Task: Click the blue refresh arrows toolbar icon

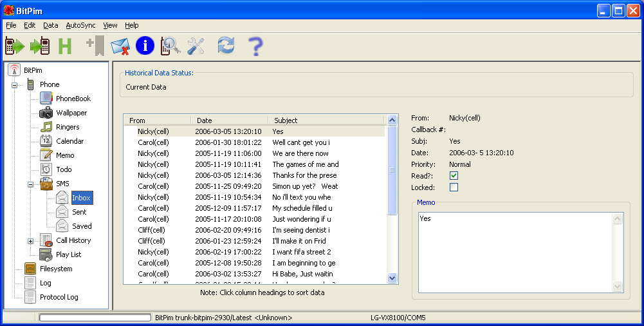Action: coord(226,46)
